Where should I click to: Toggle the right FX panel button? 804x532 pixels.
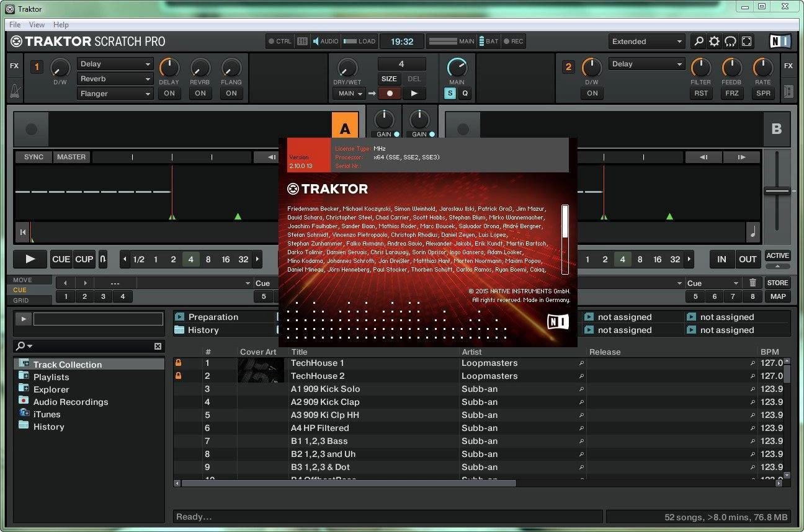788,66
